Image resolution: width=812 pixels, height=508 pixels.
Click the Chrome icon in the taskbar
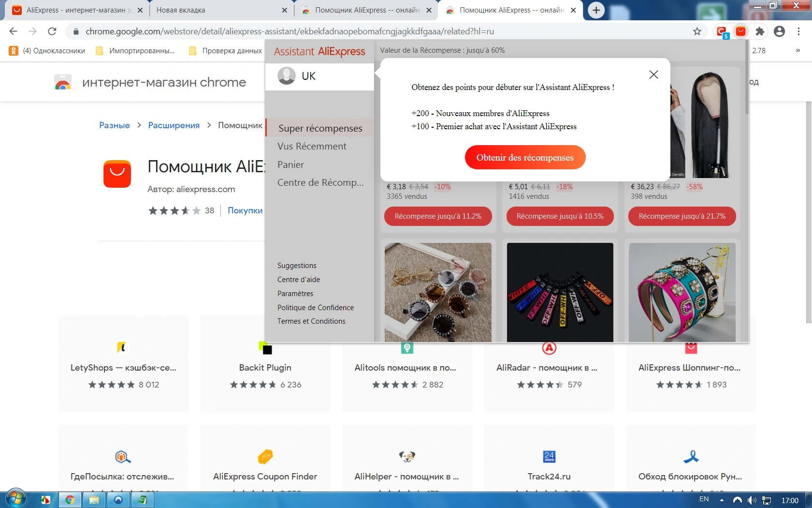click(x=70, y=500)
